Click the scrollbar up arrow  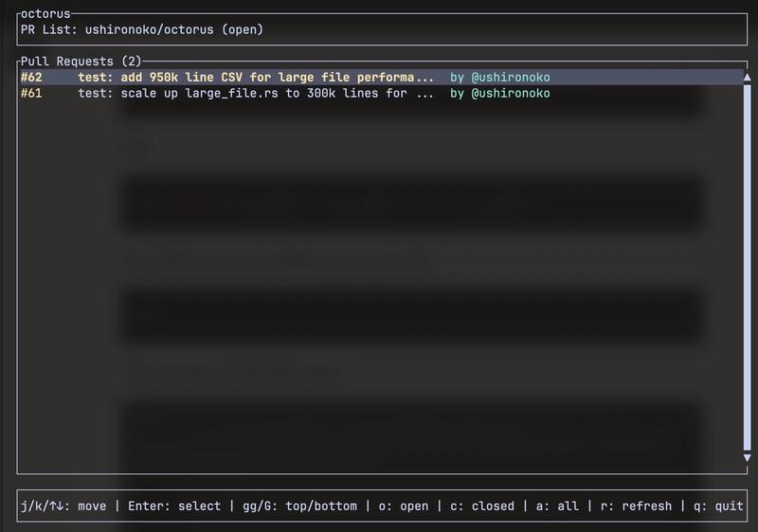[747, 78]
